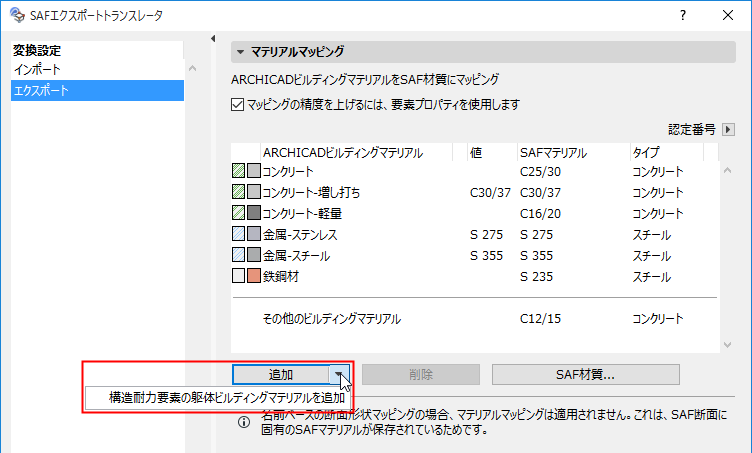Click gray surface swatch of コンクリート row
The width and height of the screenshot is (752, 453).
coord(254,171)
